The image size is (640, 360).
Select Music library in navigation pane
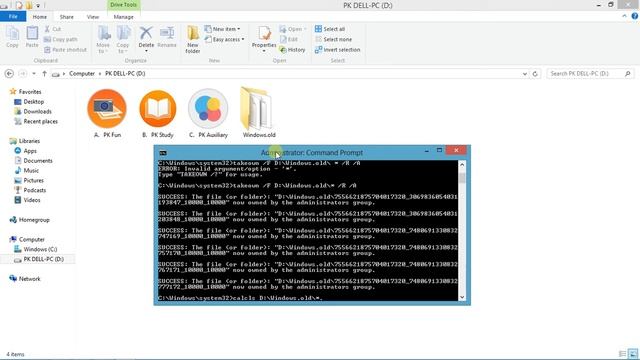31,170
